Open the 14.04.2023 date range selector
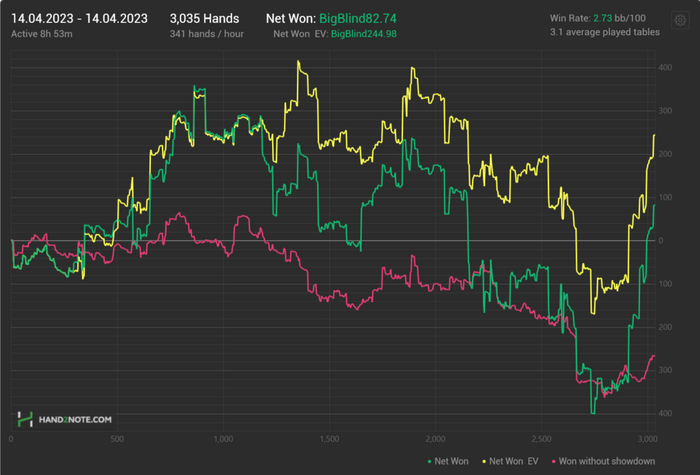This screenshot has height=475, width=700. point(79,18)
